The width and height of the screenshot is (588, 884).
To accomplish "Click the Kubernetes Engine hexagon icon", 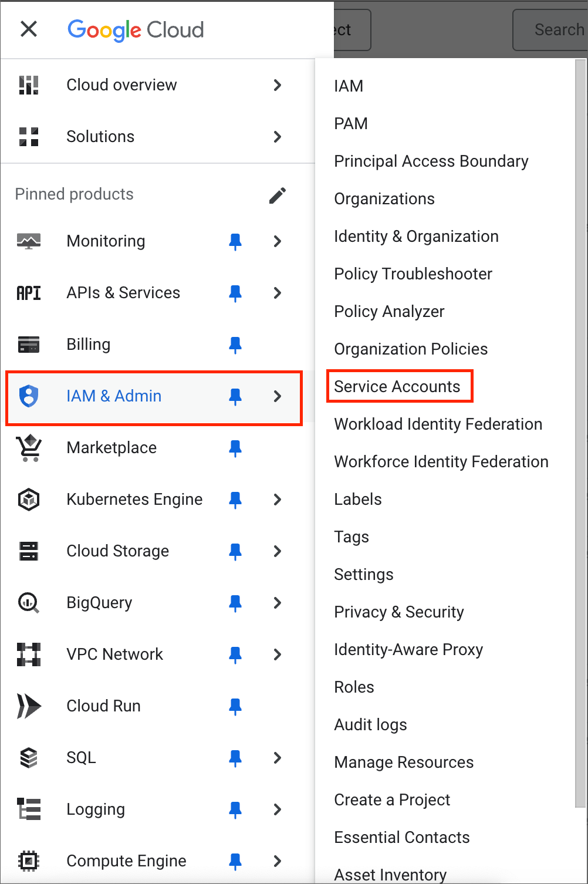I will pyautogui.click(x=29, y=500).
